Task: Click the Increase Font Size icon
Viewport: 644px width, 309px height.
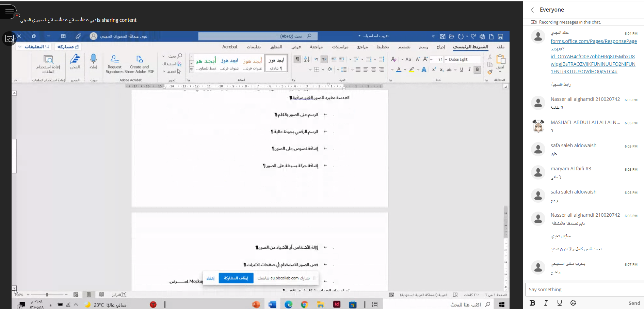Action: (x=425, y=59)
